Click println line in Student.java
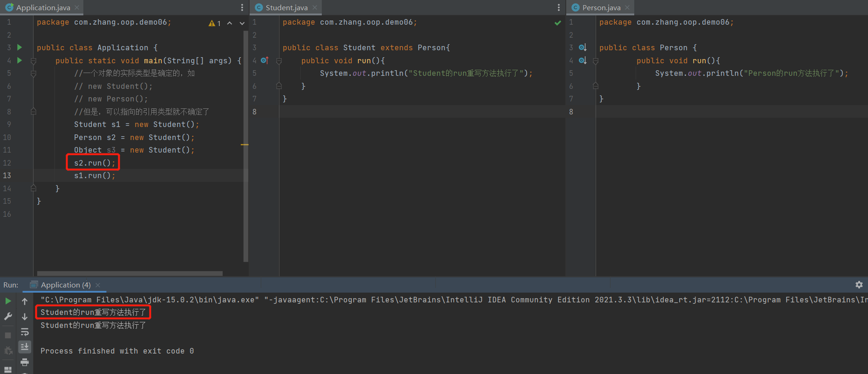 pos(426,73)
